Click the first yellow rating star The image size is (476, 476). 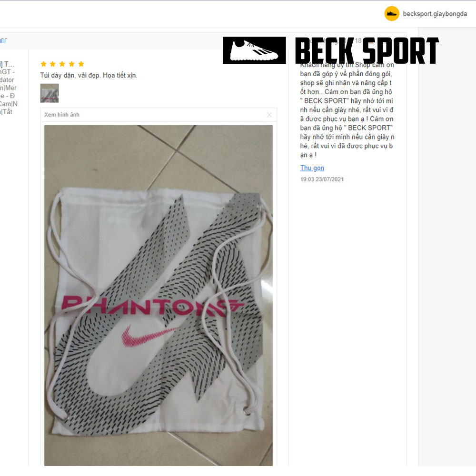43,64
